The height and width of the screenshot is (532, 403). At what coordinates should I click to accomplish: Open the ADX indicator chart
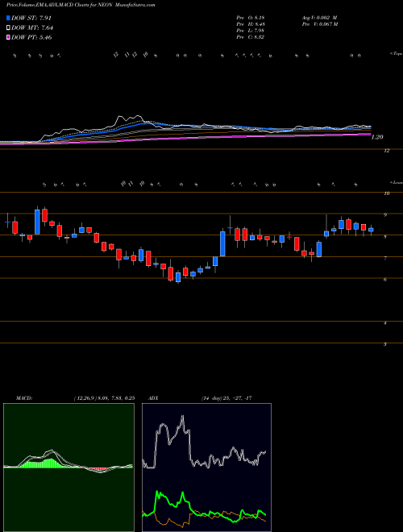pos(206,468)
